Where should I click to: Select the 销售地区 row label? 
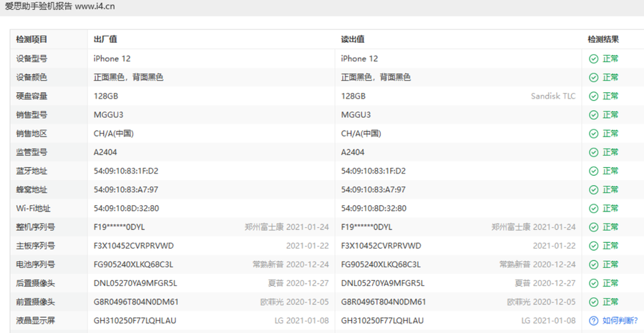pyautogui.click(x=31, y=134)
